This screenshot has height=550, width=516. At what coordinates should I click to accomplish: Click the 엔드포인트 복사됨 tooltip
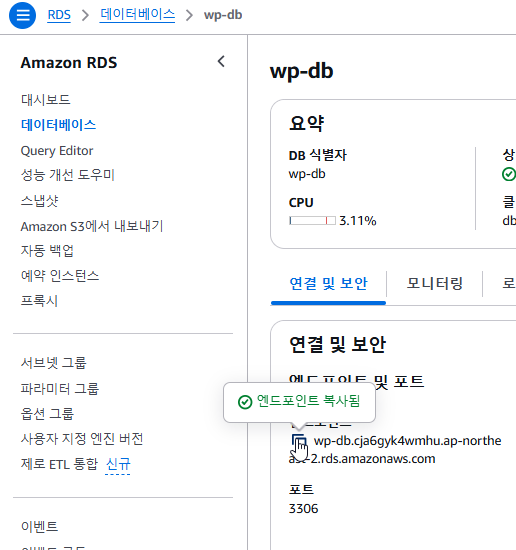coord(299,402)
